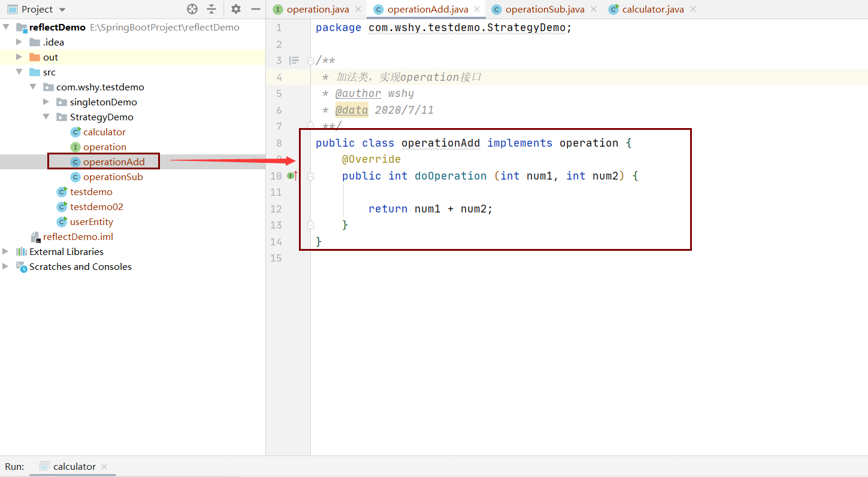Click the locate/select opened file crosshair icon
Viewport: 868px width, 477px height.
pyautogui.click(x=192, y=9)
